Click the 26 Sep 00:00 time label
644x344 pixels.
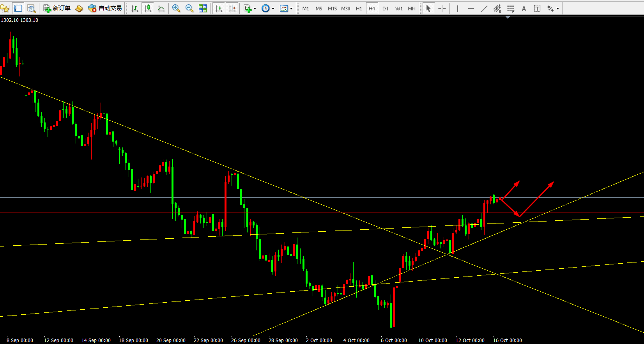tap(246, 340)
